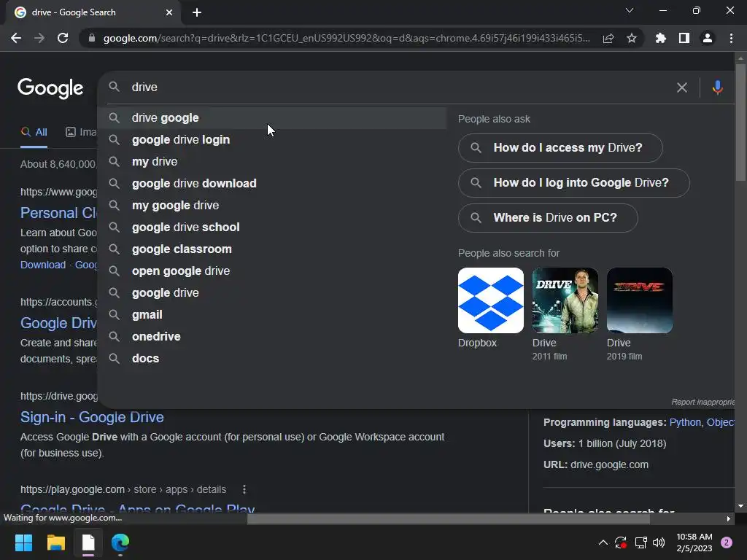Bookmark this tab with the star icon
The image size is (747, 560).
click(632, 38)
